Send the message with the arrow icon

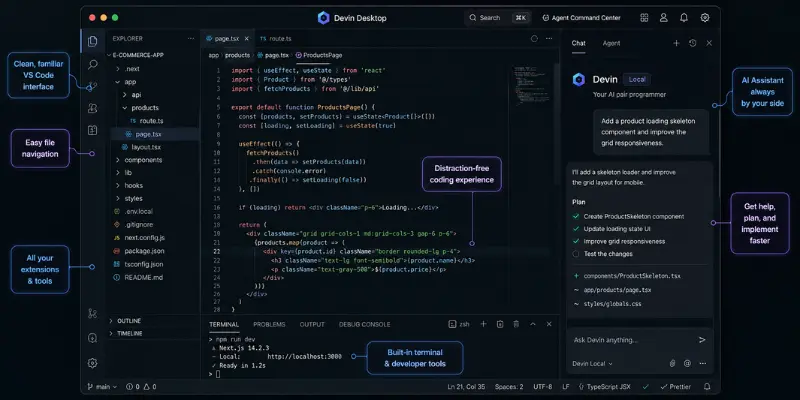(x=702, y=340)
